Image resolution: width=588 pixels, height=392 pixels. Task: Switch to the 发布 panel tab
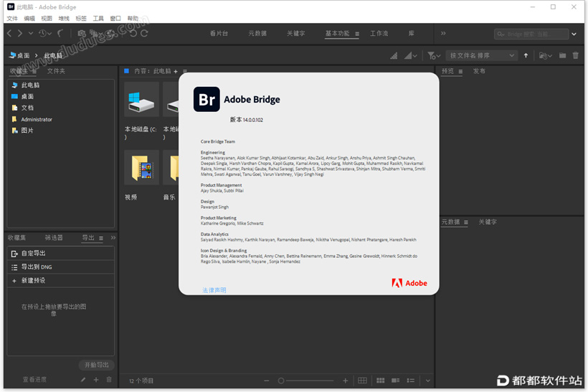point(479,71)
